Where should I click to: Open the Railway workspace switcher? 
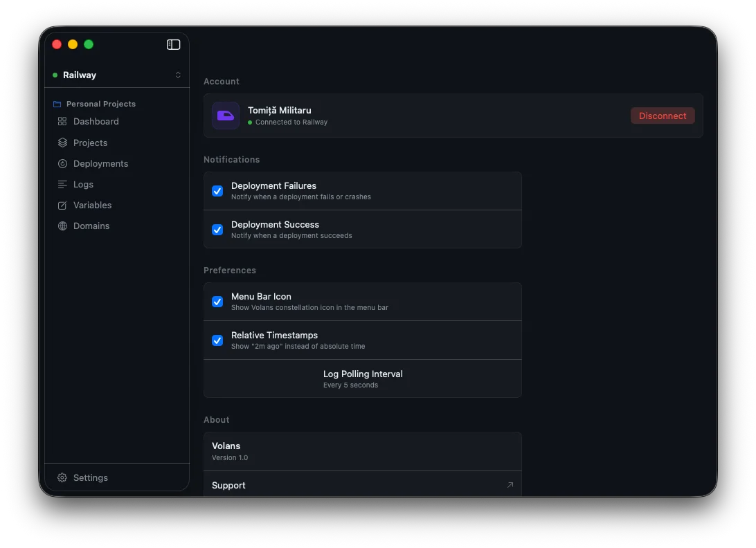(177, 75)
